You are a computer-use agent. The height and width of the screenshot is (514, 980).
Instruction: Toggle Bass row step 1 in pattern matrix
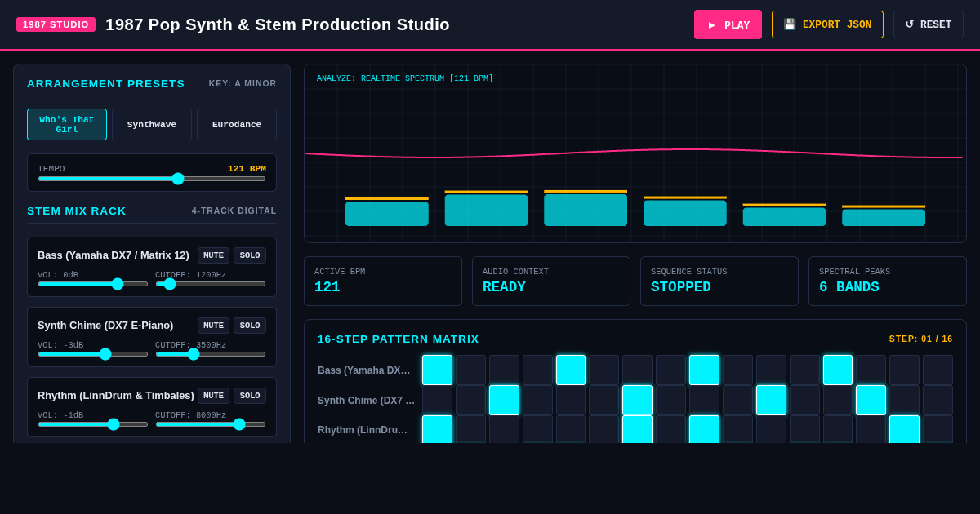[437, 370]
